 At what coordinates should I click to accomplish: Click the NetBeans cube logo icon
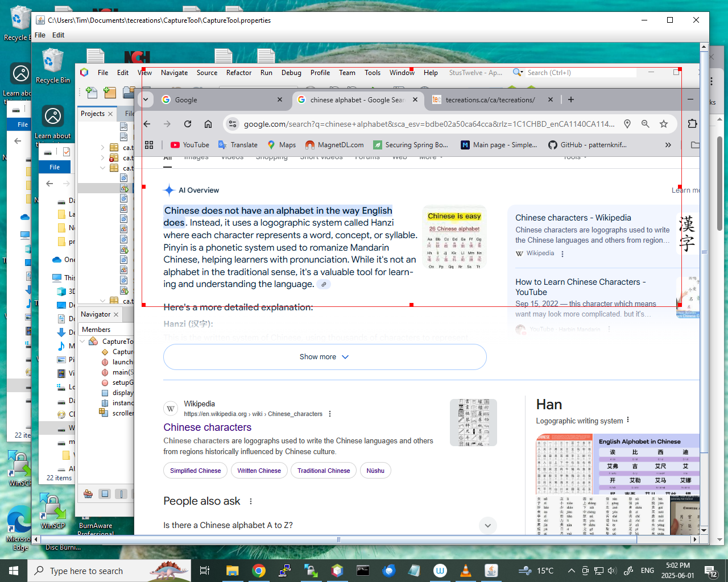pos(84,72)
